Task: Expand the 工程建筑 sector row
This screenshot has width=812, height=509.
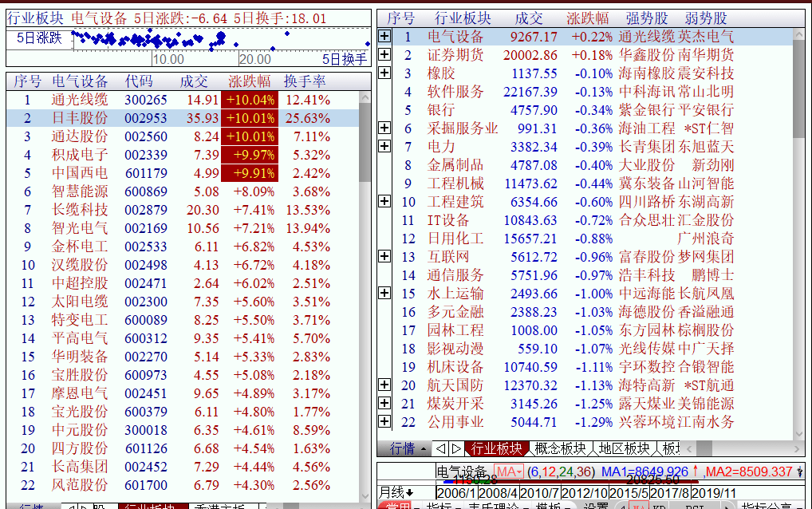Action: coord(384,201)
